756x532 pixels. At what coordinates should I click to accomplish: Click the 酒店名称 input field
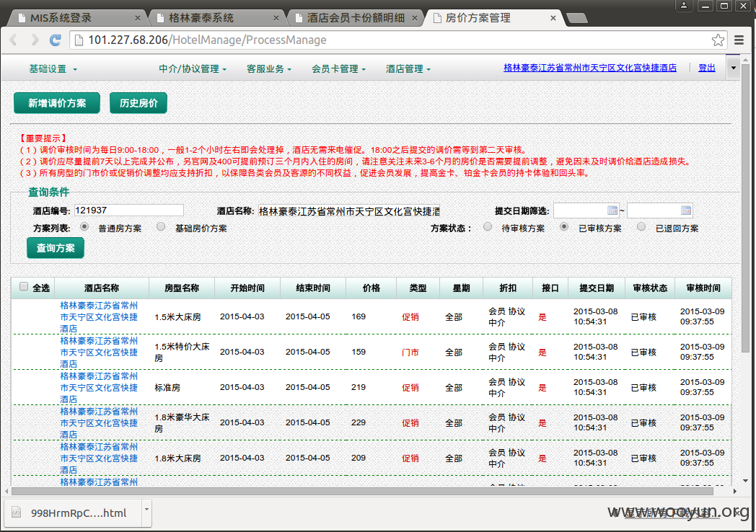349,211
